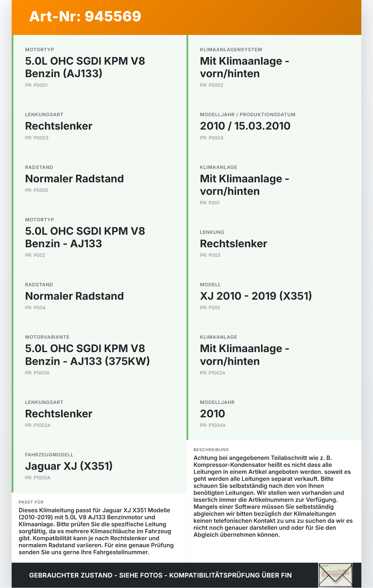The height and width of the screenshot is (588, 373).
Task: Click the Art-Nr: 945569 header title
Action: click(x=85, y=16)
